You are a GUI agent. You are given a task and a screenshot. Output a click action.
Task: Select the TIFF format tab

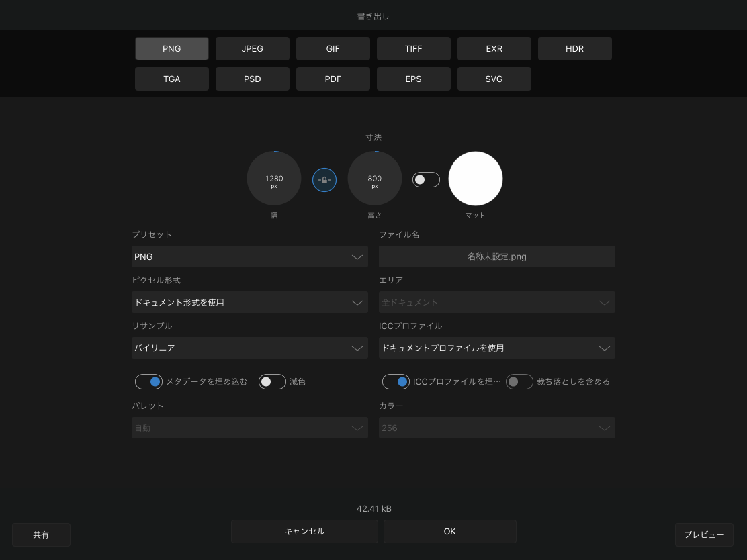click(414, 49)
